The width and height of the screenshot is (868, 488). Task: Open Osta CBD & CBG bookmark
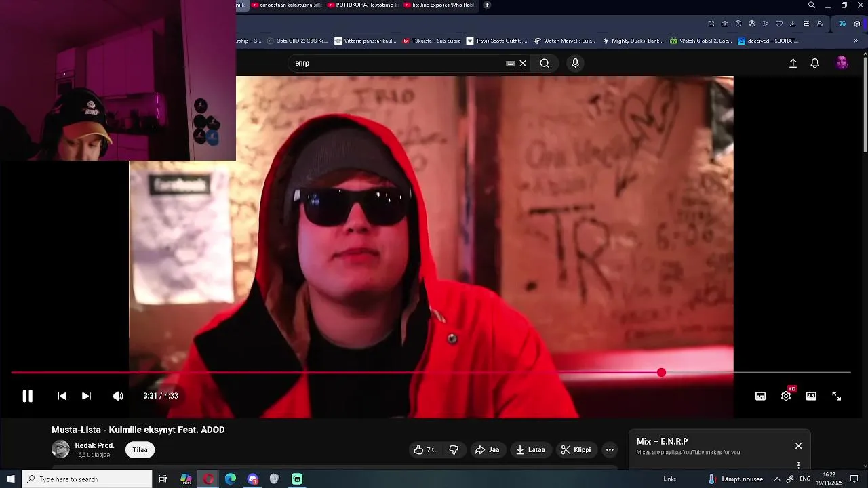tap(297, 41)
